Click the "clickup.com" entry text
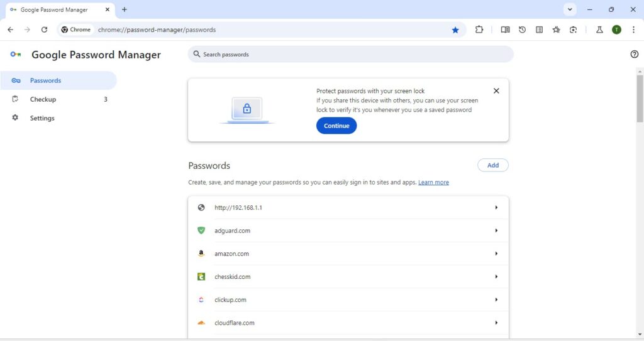 [230, 300]
